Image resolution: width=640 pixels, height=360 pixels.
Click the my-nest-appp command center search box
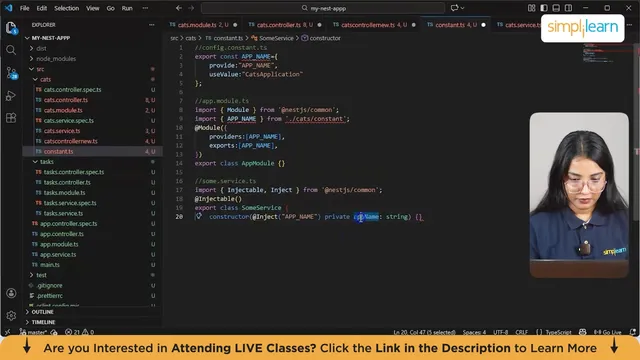pos(322,8)
